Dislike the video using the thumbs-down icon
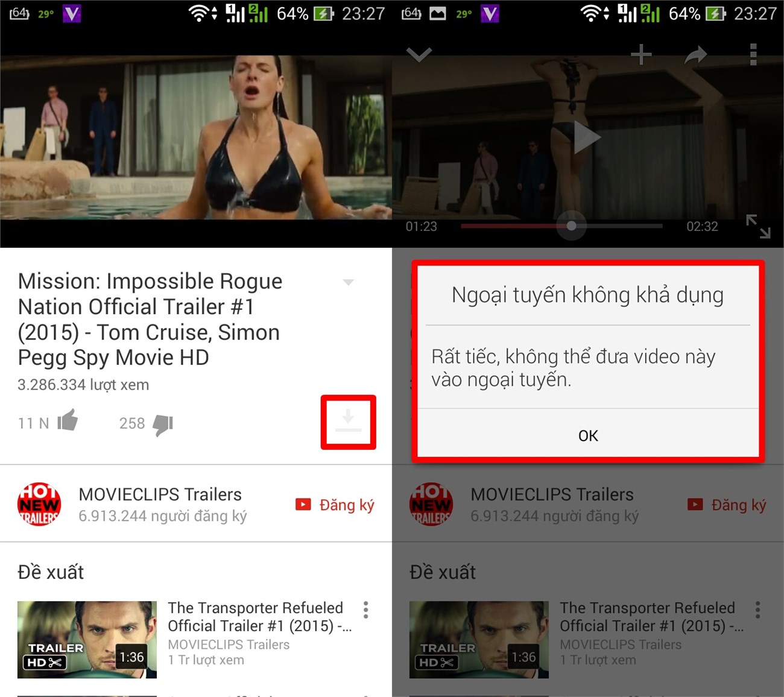784x697 pixels. [x=163, y=424]
